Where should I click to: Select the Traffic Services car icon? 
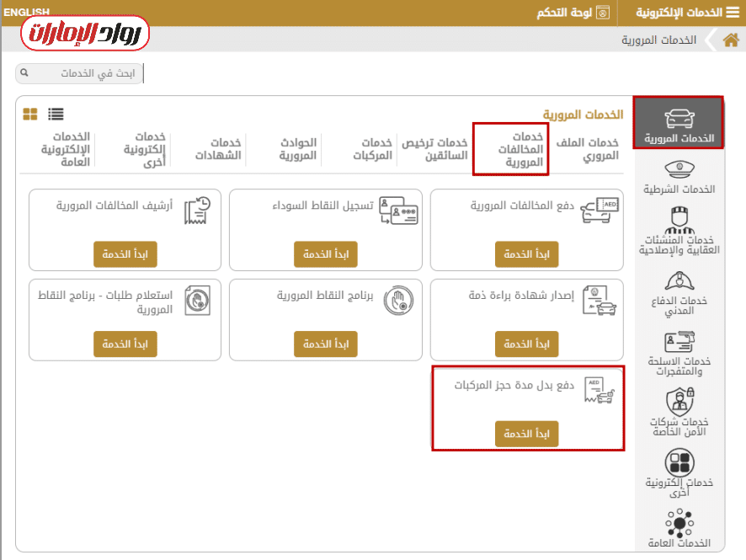pyautogui.click(x=679, y=120)
